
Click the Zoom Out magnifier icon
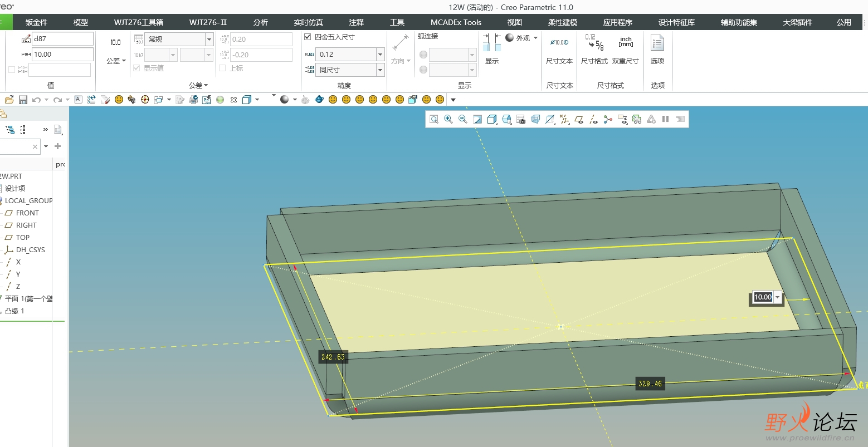pos(463,119)
